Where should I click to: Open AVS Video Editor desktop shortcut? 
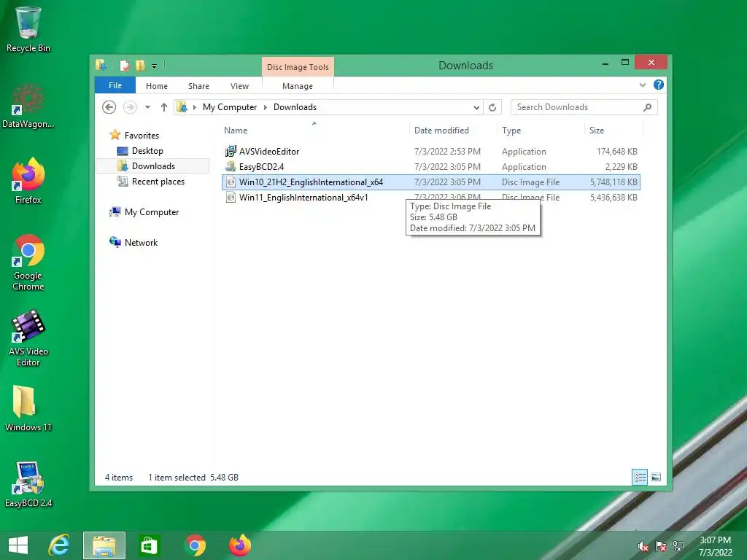28,338
